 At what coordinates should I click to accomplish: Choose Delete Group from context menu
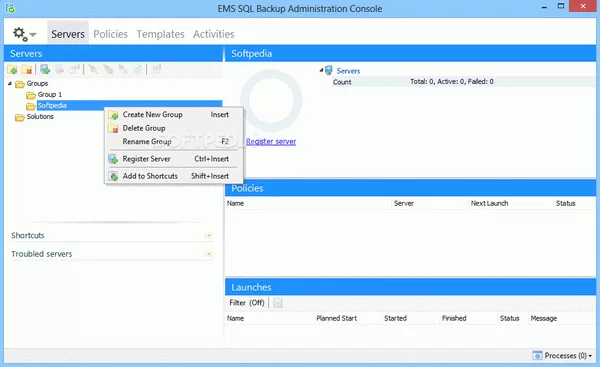pos(174,128)
